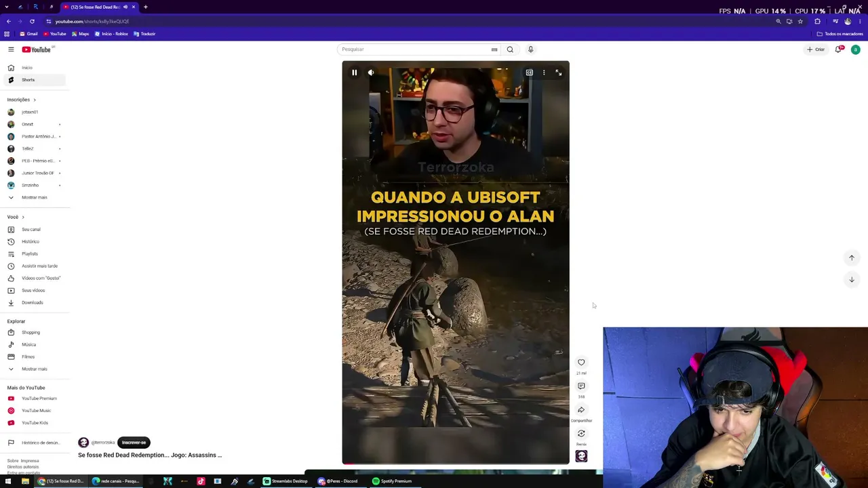Open Assistir mais tarde
868x488 pixels.
34,266
